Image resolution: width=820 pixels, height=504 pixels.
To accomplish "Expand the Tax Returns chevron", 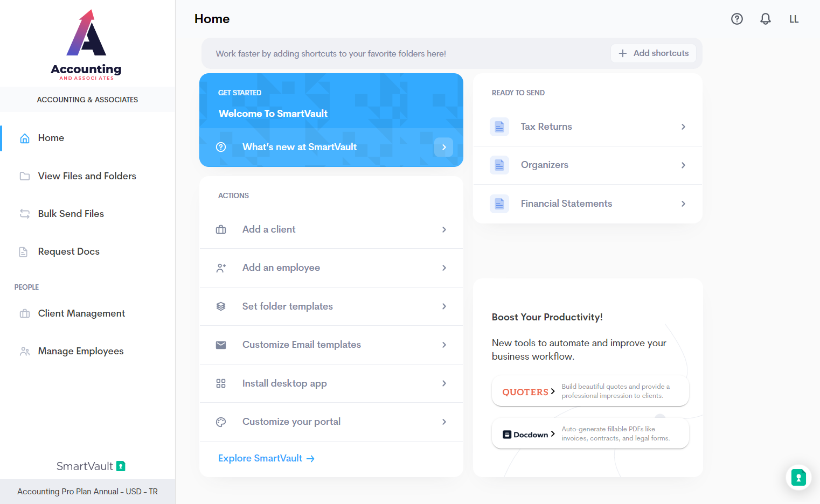I will pos(683,127).
